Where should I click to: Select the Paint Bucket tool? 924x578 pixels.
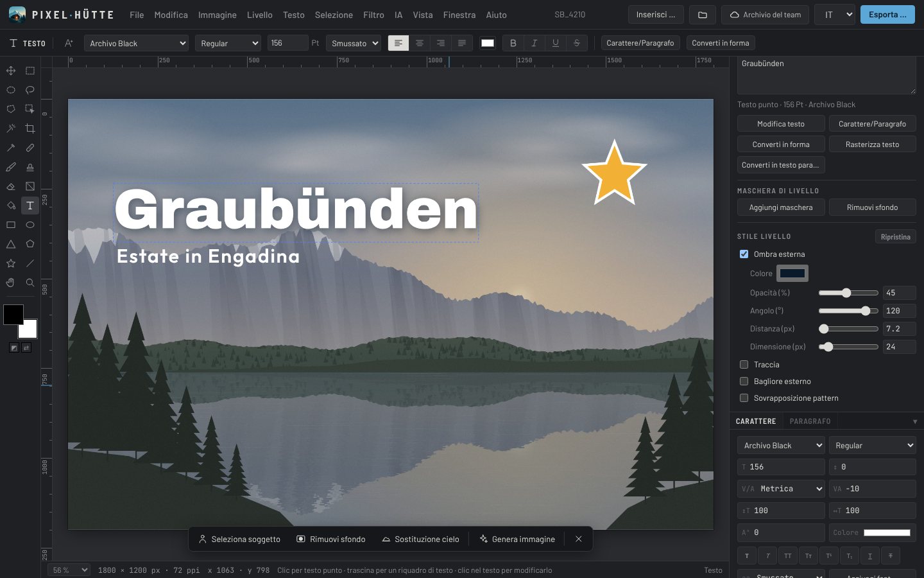(x=11, y=206)
